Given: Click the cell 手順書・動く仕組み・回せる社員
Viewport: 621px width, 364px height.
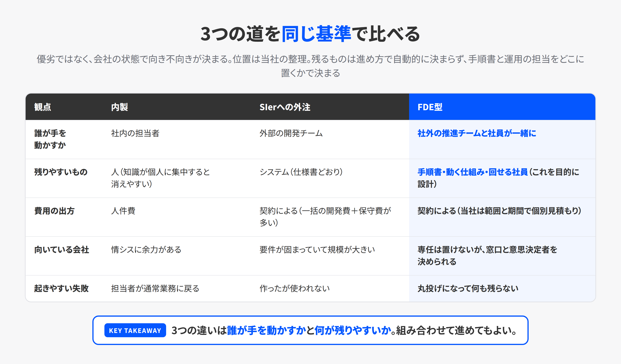Looking at the screenshot, I should point(473,172).
